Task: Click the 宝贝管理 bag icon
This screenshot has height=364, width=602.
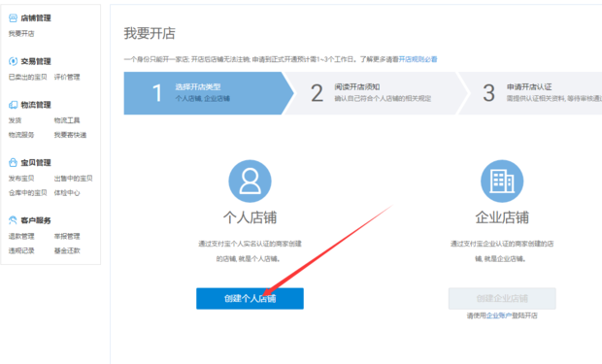Action: click(13, 162)
